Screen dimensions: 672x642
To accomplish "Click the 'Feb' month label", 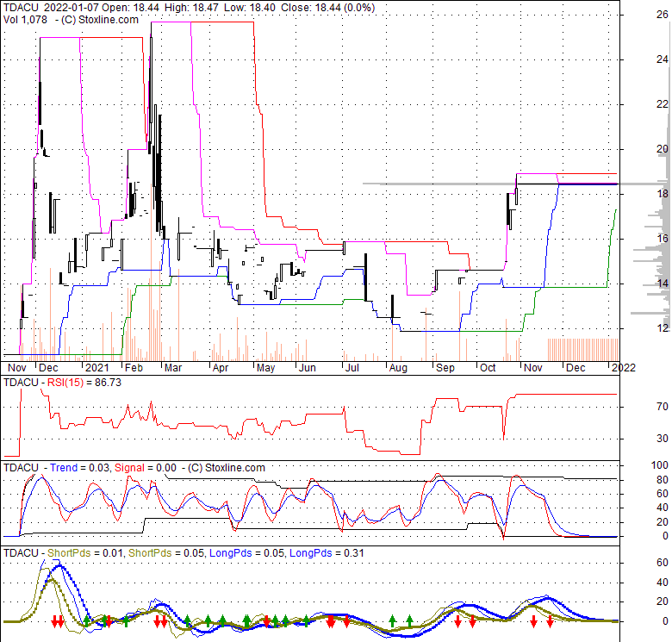I will click(134, 368).
